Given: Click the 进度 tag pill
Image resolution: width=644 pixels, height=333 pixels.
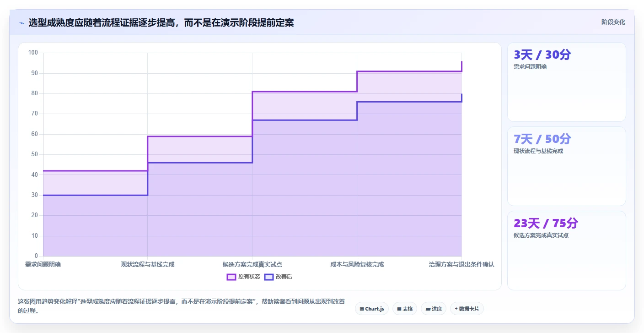Looking at the screenshot, I should pyautogui.click(x=434, y=309).
